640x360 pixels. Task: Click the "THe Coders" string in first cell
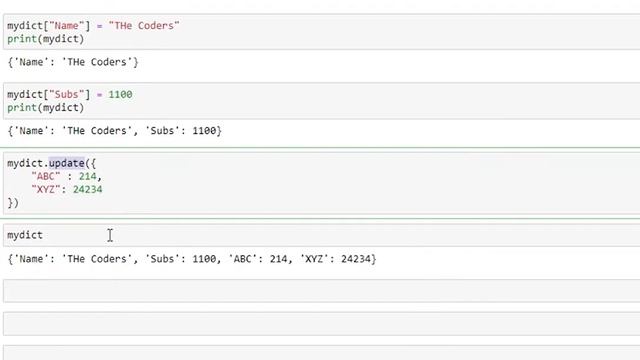point(144,26)
